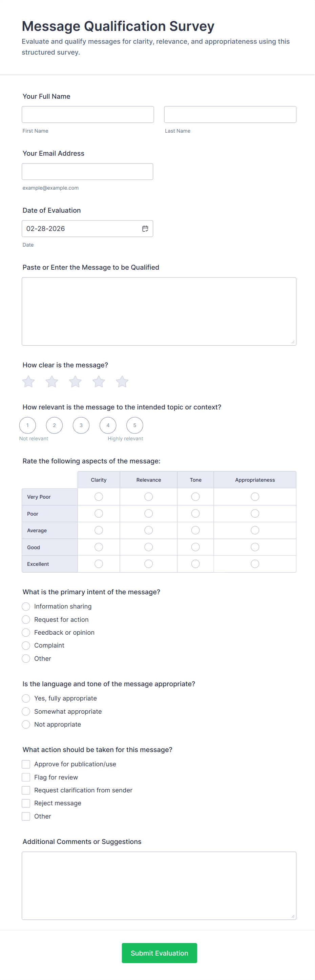Image resolution: width=315 pixels, height=980 pixels.
Task: Select relevance scale rating 5
Action: click(x=134, y=425)
